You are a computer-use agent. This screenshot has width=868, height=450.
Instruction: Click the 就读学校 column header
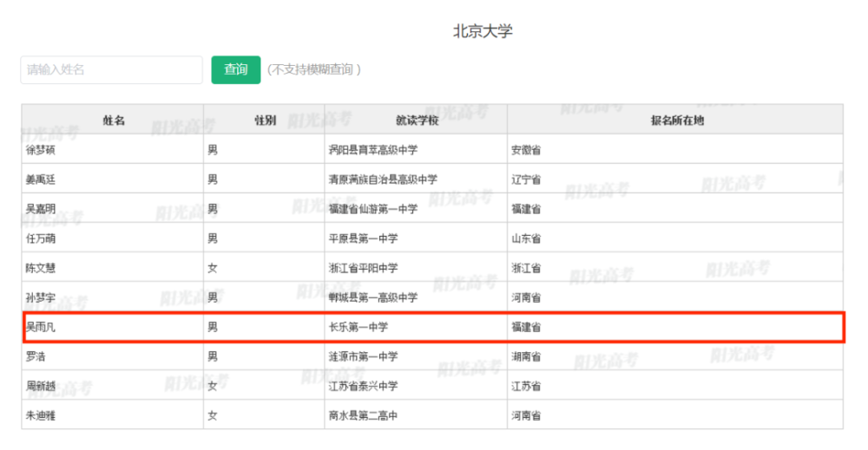coord(417,121)
